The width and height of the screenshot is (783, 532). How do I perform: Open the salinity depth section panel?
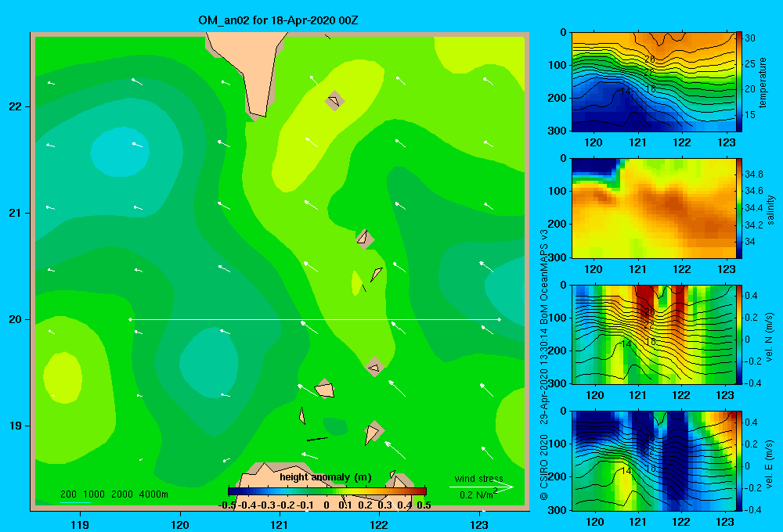click(x=654, y=208)
